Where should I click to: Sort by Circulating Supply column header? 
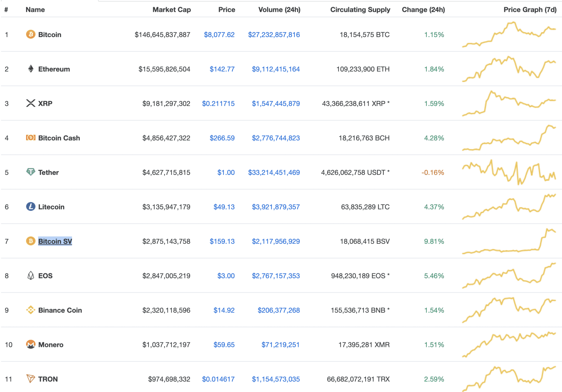click(360, 10)
